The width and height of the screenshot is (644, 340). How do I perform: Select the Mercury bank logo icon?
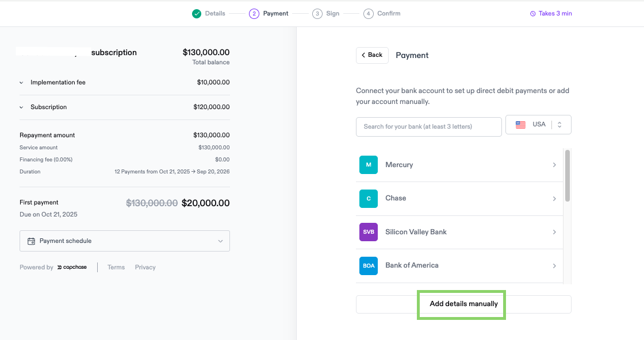tap(369, 165)
